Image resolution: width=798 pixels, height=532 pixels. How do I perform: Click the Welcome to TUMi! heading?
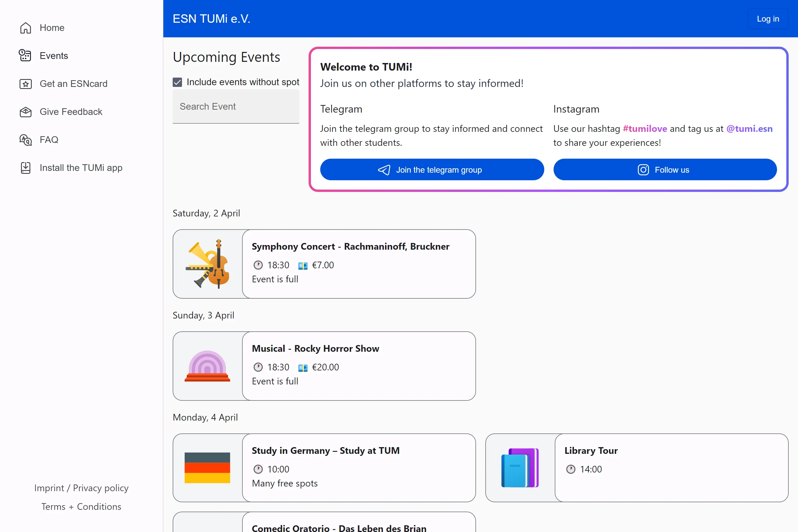click(366, 67)
